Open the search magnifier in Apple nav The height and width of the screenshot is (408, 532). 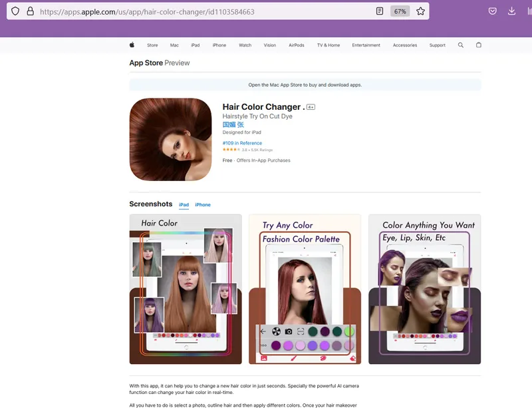(460, 45)
